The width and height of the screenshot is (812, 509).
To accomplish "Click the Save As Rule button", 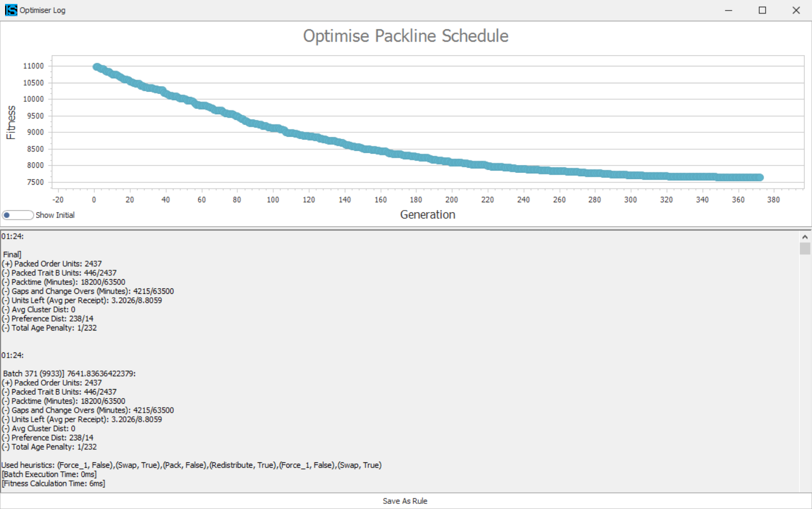I will coord(405,501).
